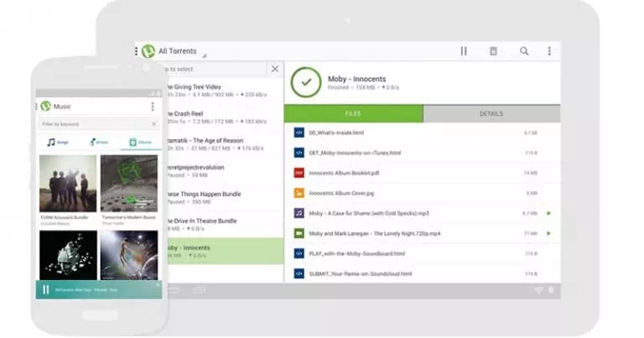Select Gramatik - The Age of Reason torrent
This screenshot has width=644, height=338.
click(x=225, y=143)
